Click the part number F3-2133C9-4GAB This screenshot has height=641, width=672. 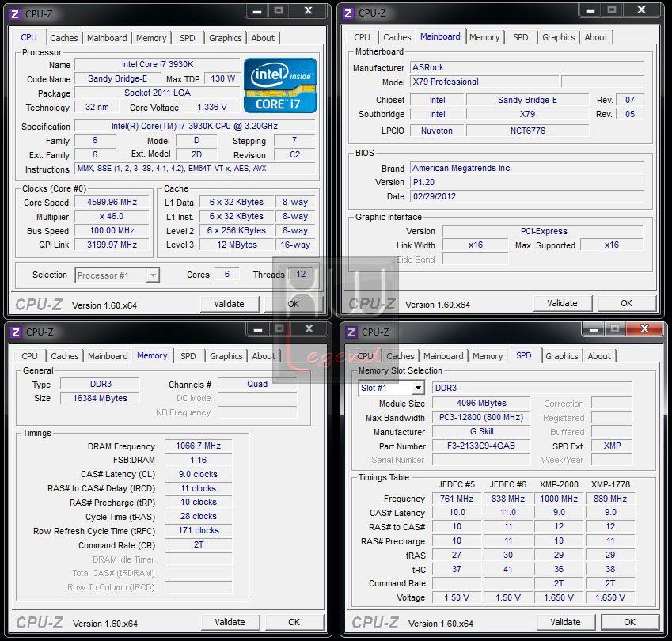(x=481, y=446)
